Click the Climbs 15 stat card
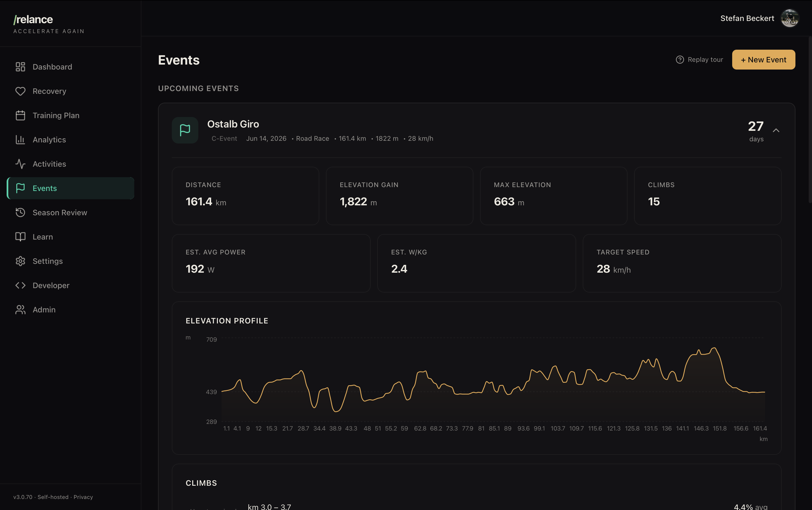The width and height of the screenshot is (812, 510). point(708,196)
